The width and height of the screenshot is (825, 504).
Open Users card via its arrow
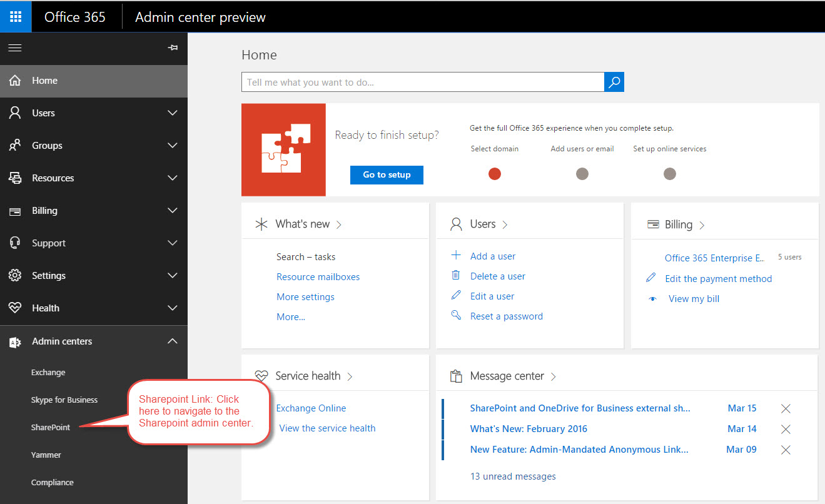coord(505,224)
